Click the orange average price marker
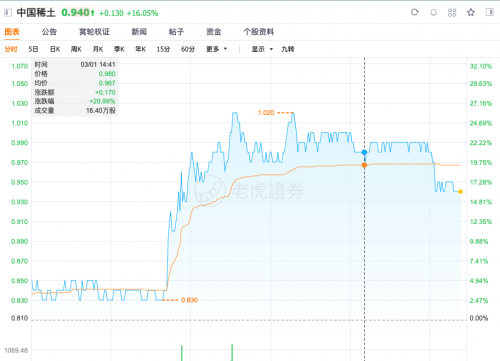 (x=364, y=165)
